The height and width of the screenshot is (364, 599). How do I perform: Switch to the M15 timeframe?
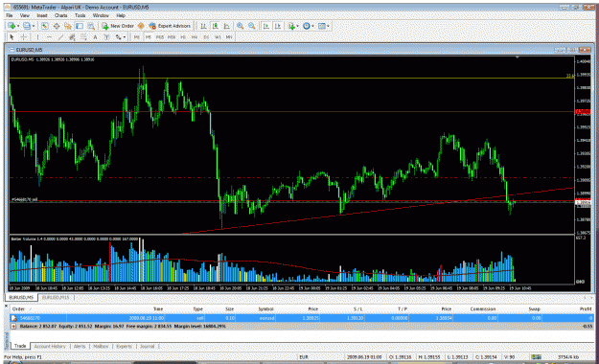(x=160, y=37)
